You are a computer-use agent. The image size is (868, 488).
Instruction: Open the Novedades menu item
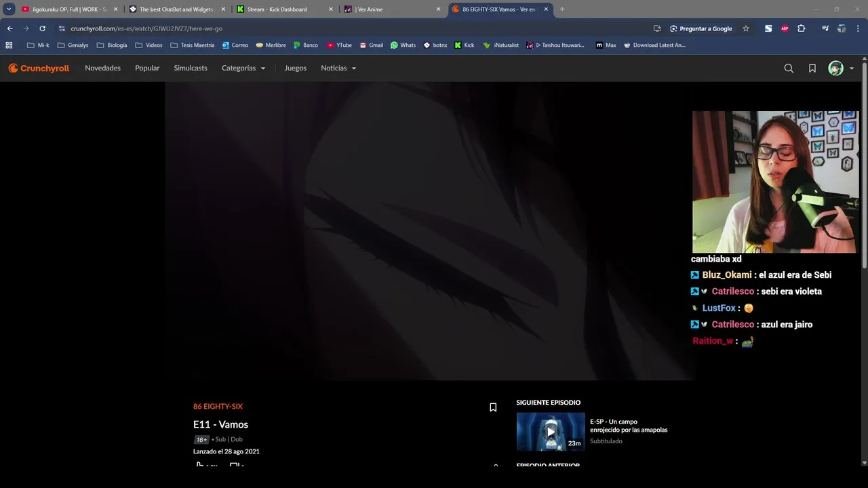pyautogui.click(x=102, y=68)
